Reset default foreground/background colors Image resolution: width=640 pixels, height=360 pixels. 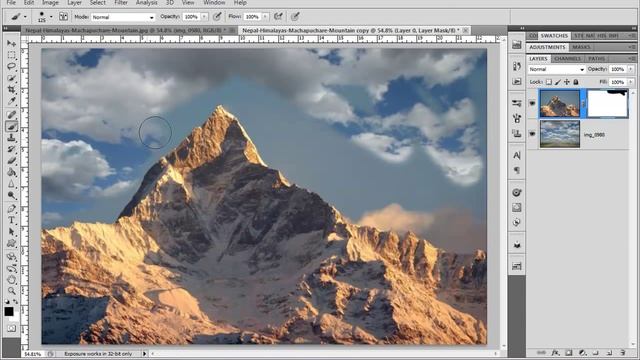click(7, 302)
